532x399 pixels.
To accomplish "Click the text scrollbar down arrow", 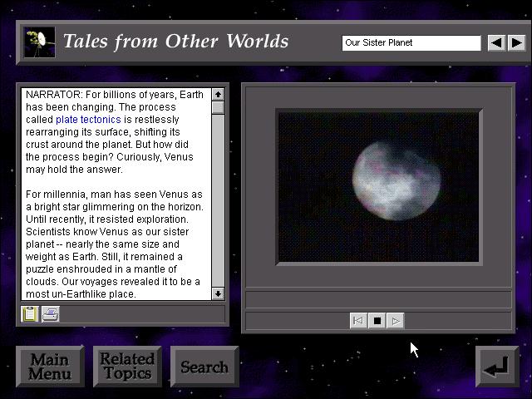I will [x=218, y=293].
